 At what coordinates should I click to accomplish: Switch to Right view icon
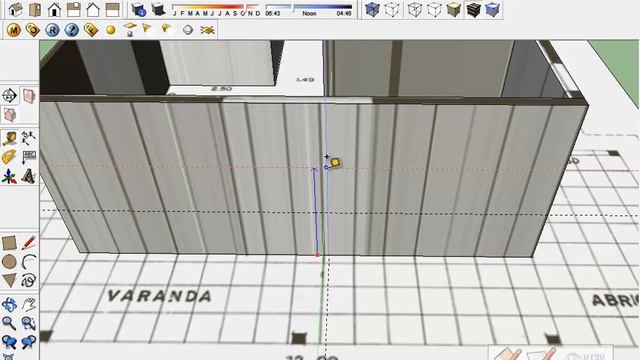pos(73,9)
